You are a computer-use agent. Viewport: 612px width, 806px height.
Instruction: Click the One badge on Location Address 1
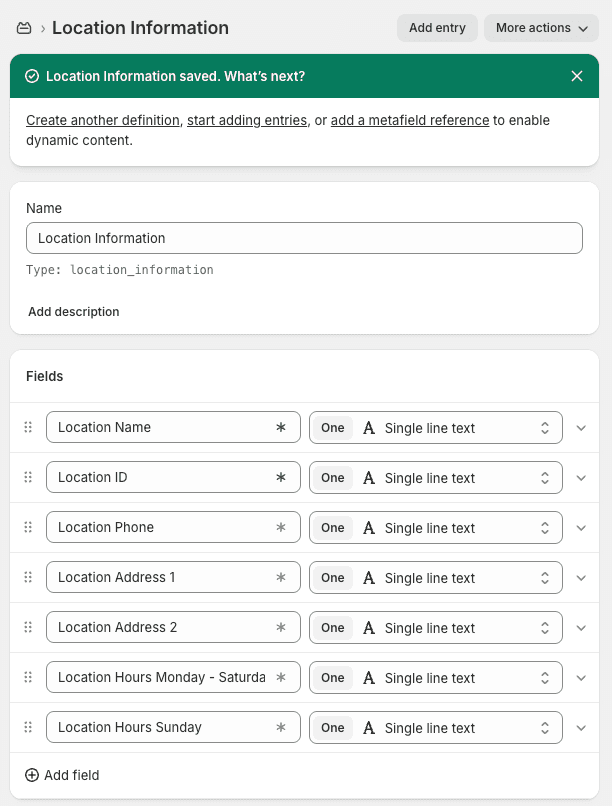click(332, 577)
